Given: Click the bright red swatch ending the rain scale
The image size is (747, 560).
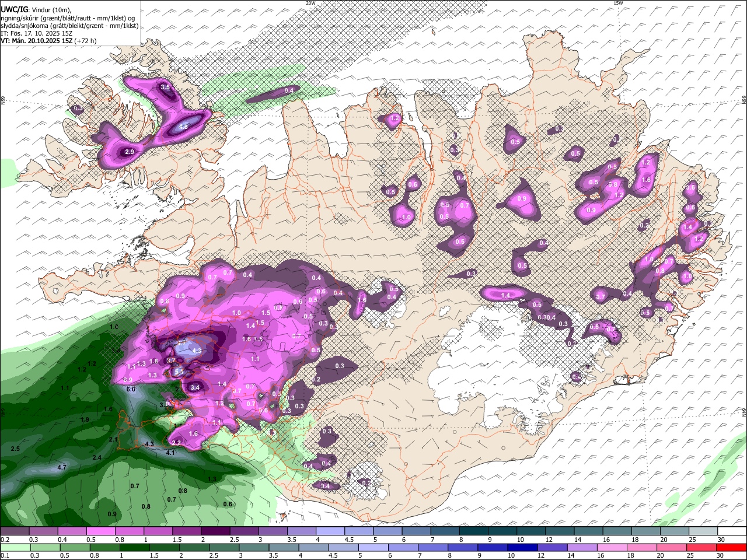Looking at the screenshot, I should (x=731, y=547).
